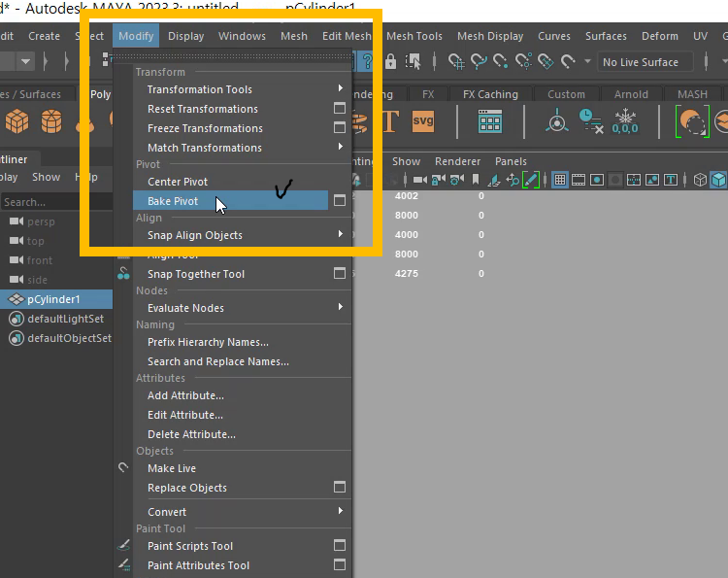Expand the Snap Align Objects submenu
This screenshot has height=578, width=728.
pos(341,234)
